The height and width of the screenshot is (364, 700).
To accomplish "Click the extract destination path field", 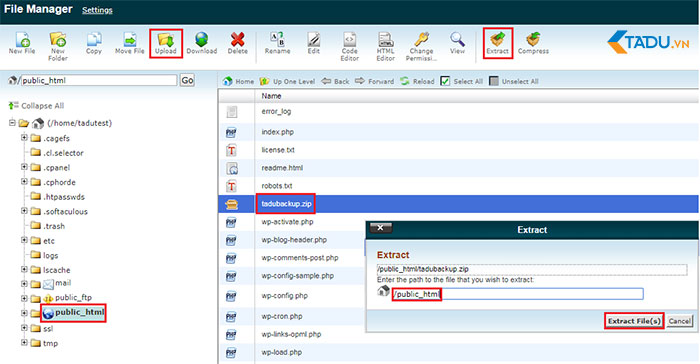I will tap(518, 294).
